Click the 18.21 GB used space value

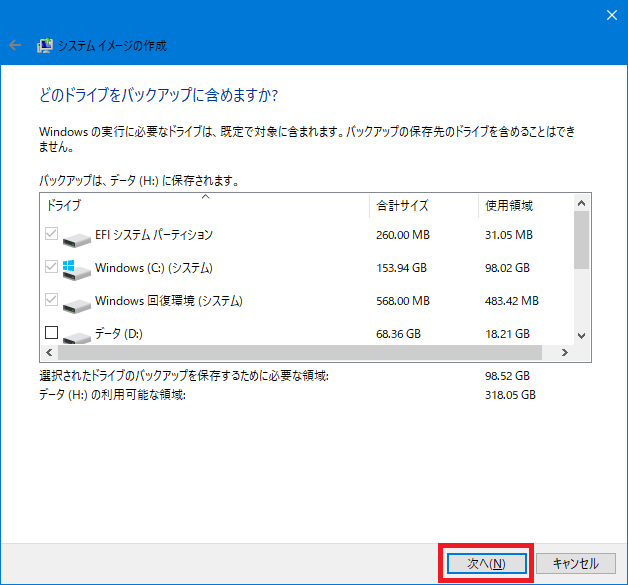507,334
